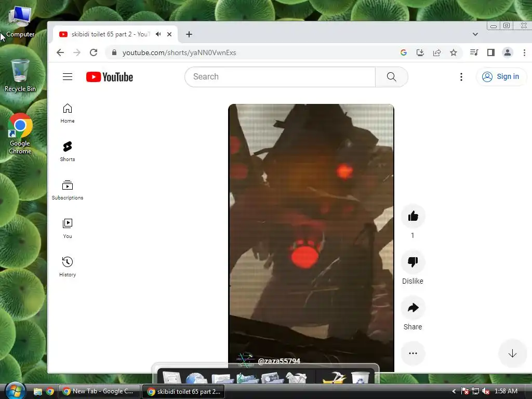The height and width of the screenshot is (399, 532).
Task: Open YouTube settings three-dot menu
Action: [461, 77]
